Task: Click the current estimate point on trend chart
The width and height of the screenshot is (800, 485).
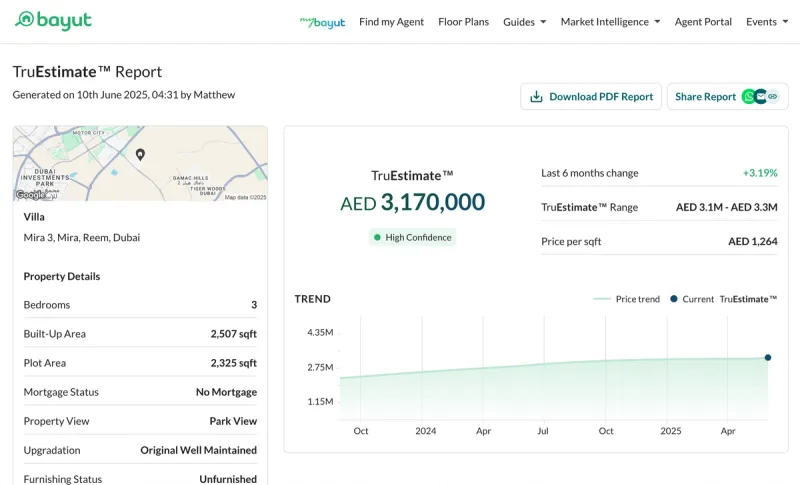Action: coord(768,357)
